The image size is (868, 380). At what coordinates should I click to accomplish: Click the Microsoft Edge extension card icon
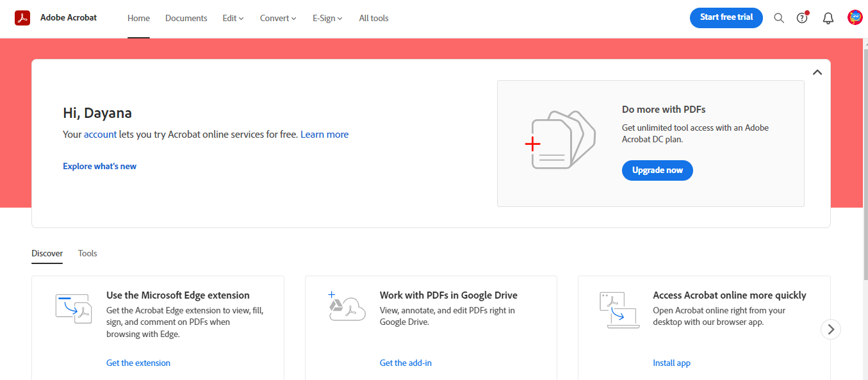point(73,308)
